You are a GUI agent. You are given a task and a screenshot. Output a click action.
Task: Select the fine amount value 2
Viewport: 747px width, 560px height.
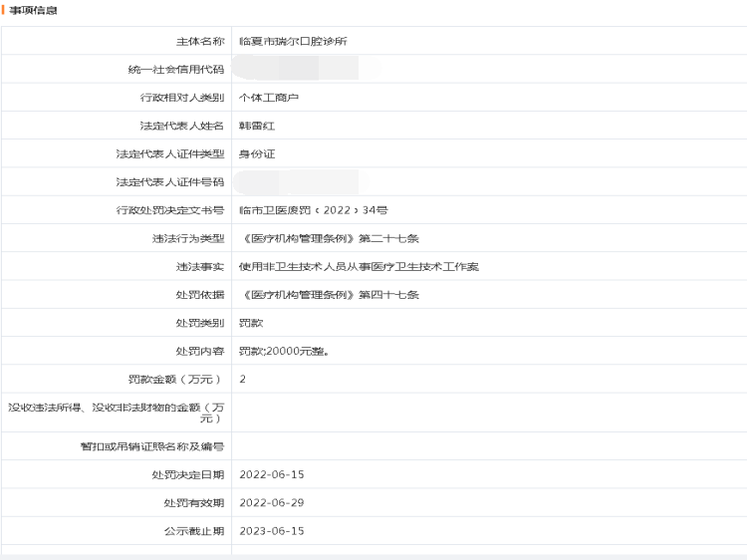tap(243, 379)
